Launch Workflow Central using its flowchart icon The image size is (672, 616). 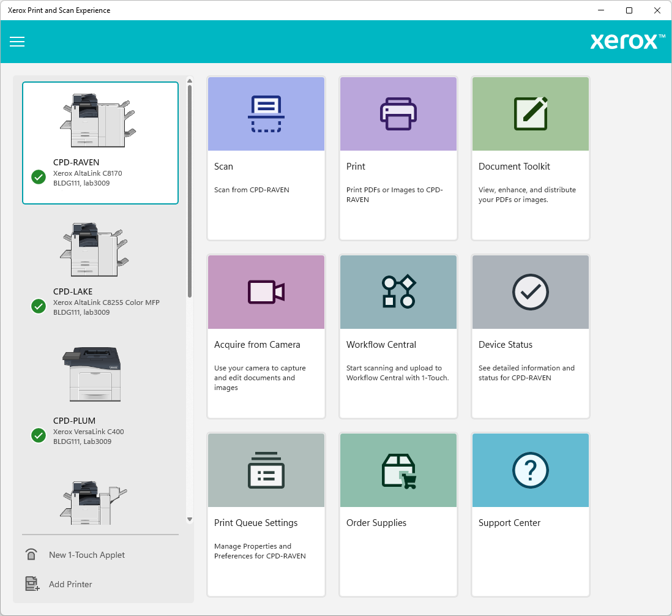(398, 292)
